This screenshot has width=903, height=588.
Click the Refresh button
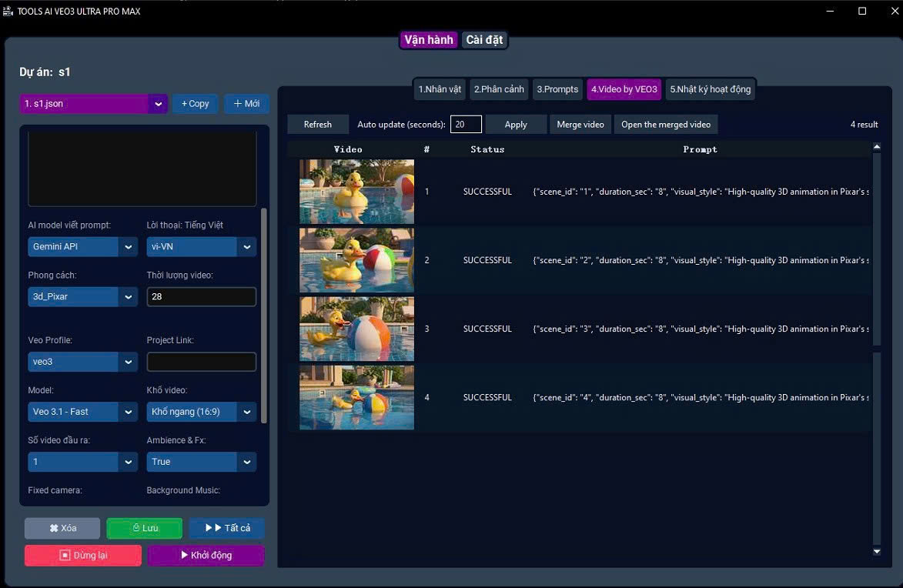pyautogui.click(x=317, y=125)
